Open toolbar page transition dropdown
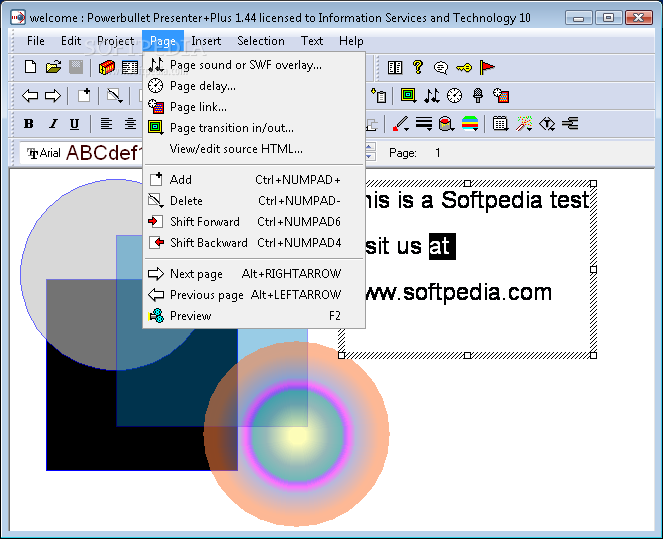663x539 pixels. pyautogui.click(x=408, y=96)
